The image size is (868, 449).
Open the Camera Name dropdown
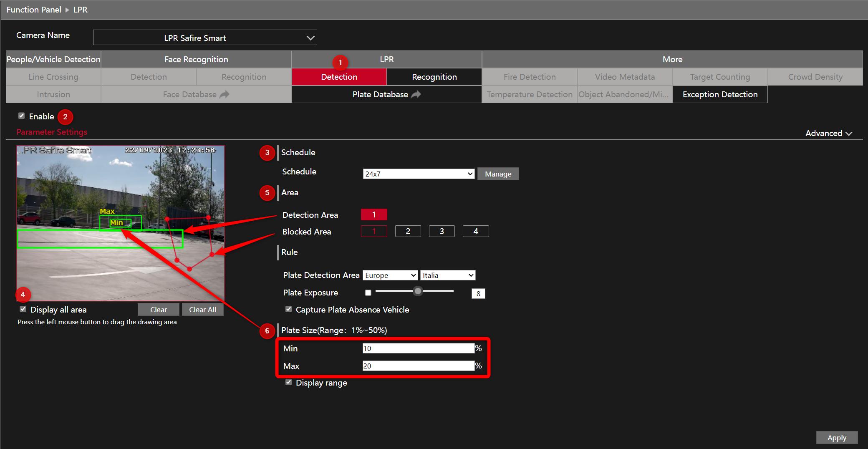coord(205,38)
